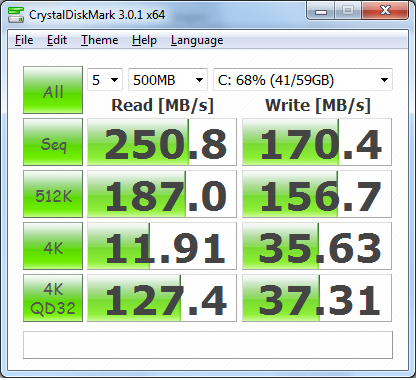Click the 4K QD32 read result 127.4

[x=162, y=298]
